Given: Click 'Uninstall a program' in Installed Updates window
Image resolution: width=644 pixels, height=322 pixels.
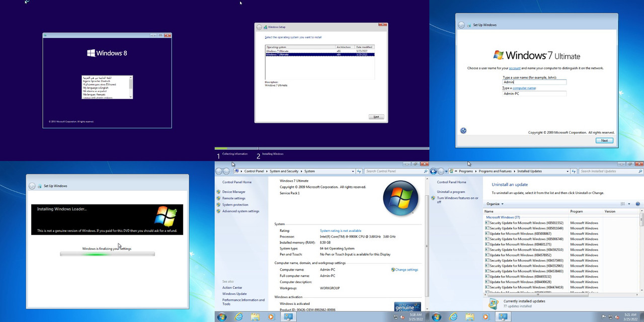Looking at the screenshot, I should click(x=451, y=192).
